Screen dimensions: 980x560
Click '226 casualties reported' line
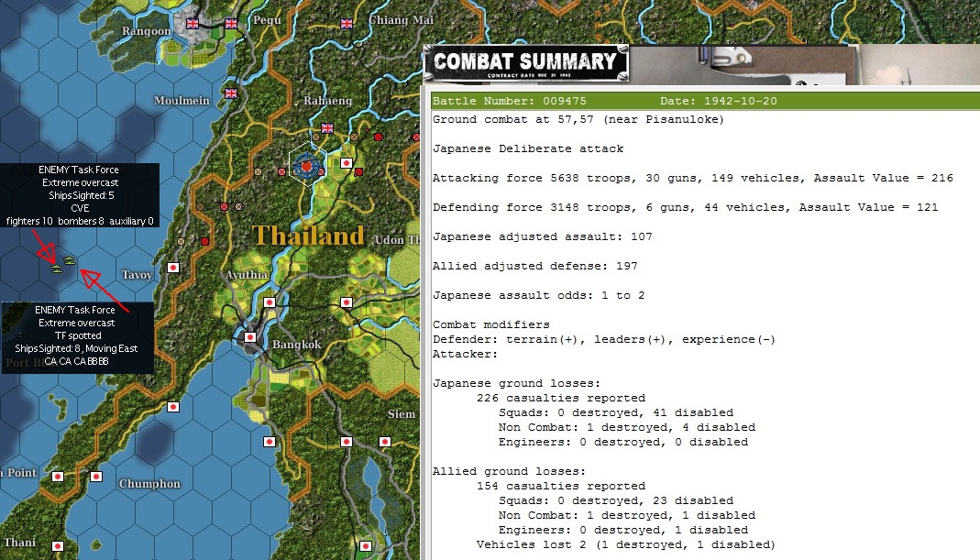click(561, 398)
